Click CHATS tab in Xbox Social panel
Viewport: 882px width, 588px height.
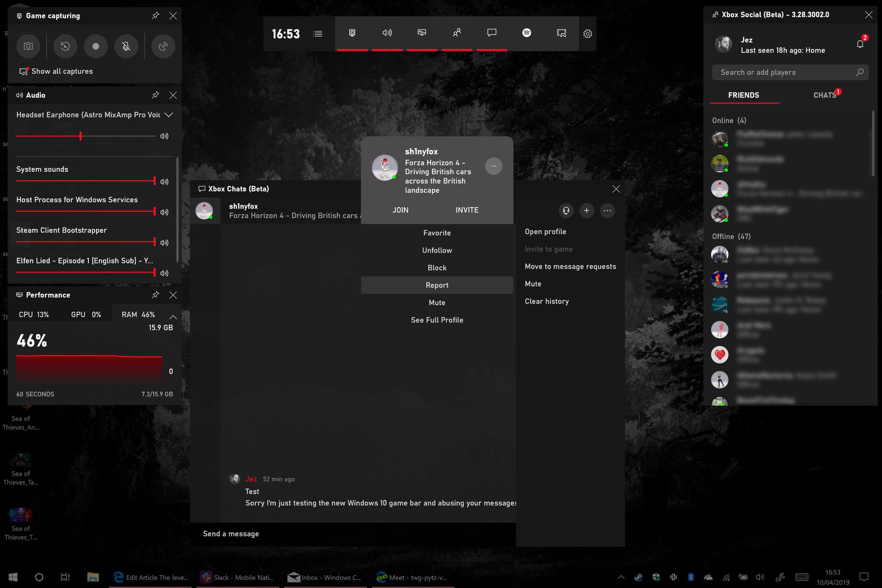825,95
